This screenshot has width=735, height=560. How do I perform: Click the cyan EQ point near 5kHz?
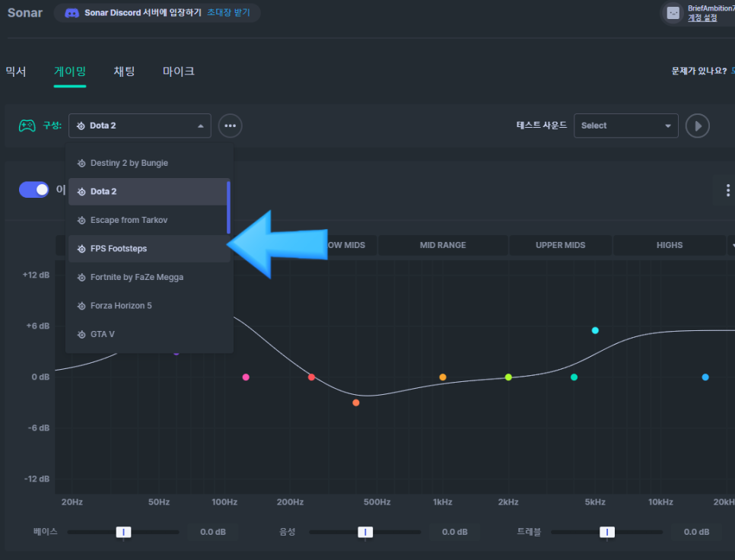click(x=595, y=330)
